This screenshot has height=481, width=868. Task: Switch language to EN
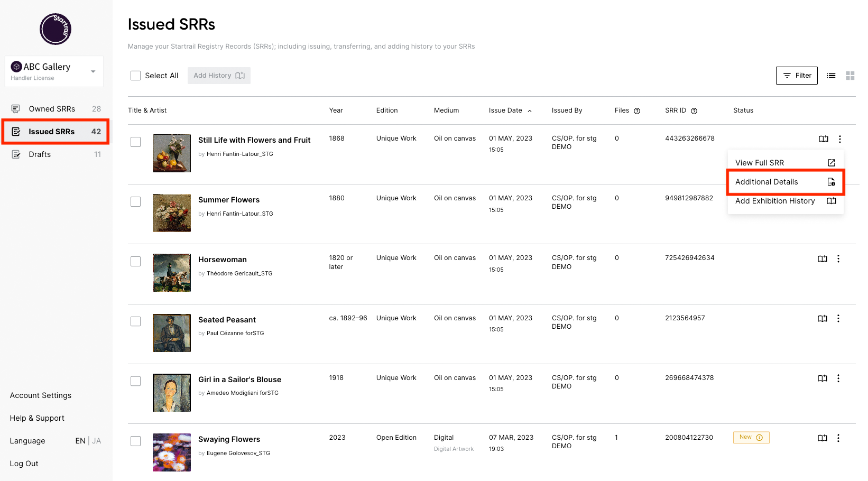[80, 441]
